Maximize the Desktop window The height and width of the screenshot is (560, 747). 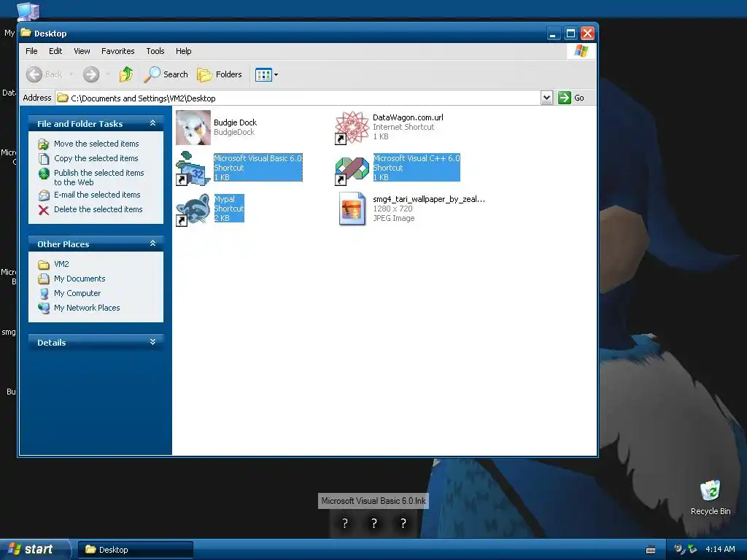tap(570, 34)
